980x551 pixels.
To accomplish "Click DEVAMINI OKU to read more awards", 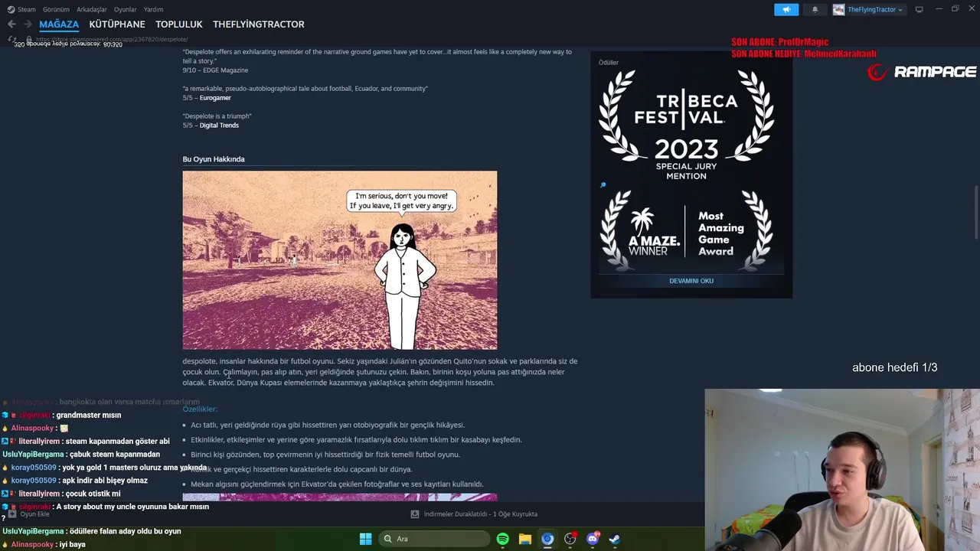I will tap(691, 281).
